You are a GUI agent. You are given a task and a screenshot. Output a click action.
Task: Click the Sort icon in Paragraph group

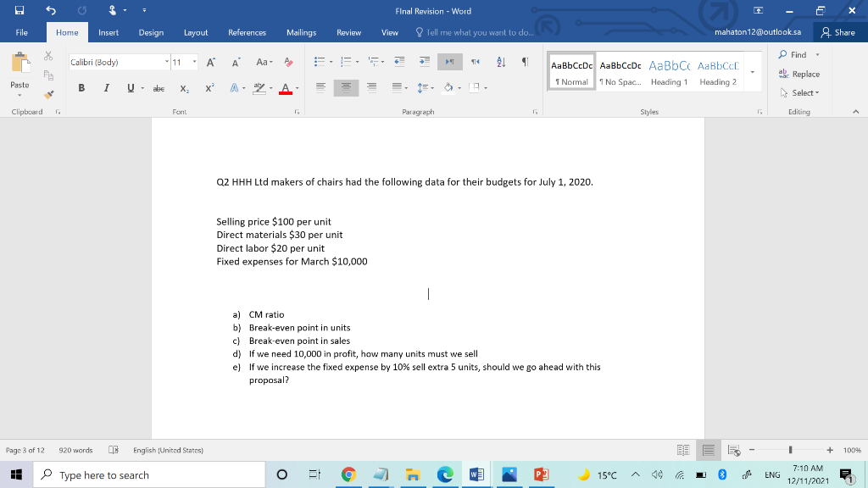point(501,62)
